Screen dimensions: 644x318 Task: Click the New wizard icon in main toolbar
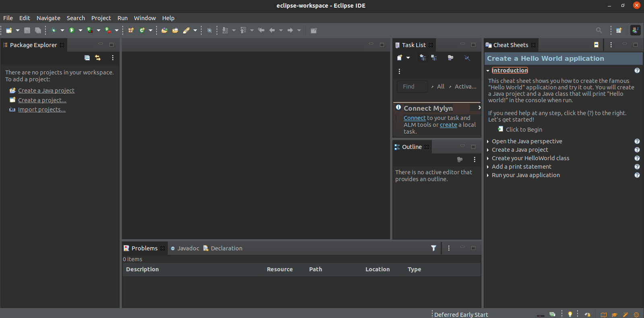[x=9, y=30]
